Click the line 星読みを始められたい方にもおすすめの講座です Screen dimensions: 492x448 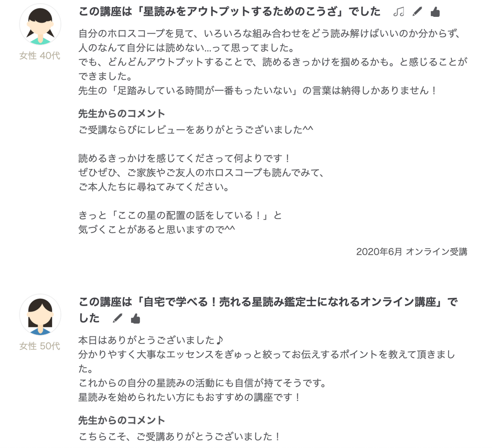click(x=190, y=397)
